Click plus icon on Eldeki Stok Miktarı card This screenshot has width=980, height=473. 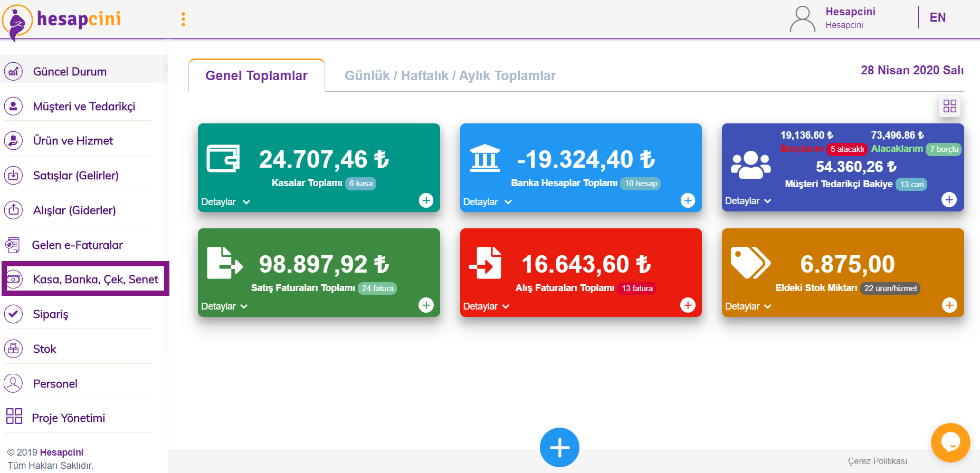coord(949,305)
